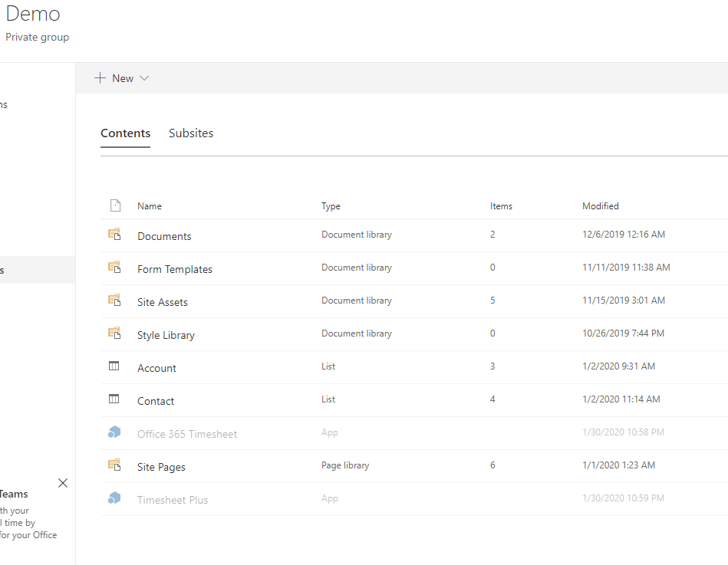Viewport: 728px width, 565px height.
Task: Click the Contact list icon
Action: point(114,399)
